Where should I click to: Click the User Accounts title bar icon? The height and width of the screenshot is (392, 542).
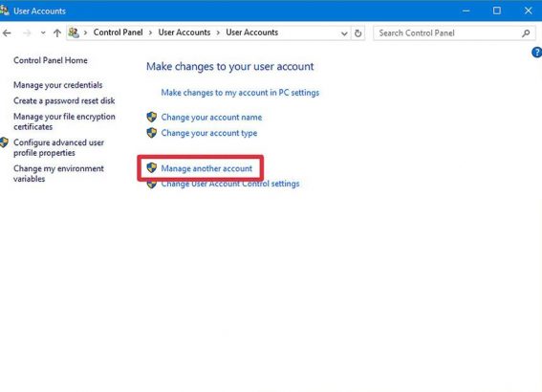(4, 11)
